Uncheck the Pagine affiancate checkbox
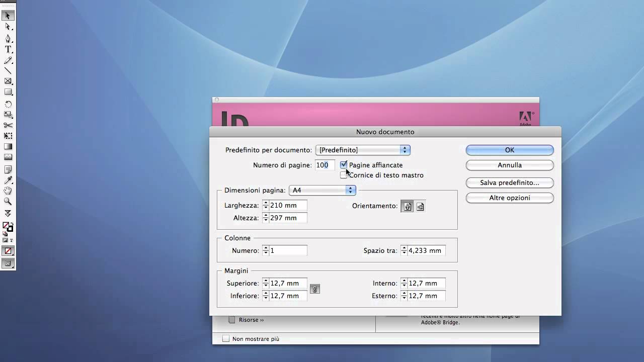 coord(344,165)
